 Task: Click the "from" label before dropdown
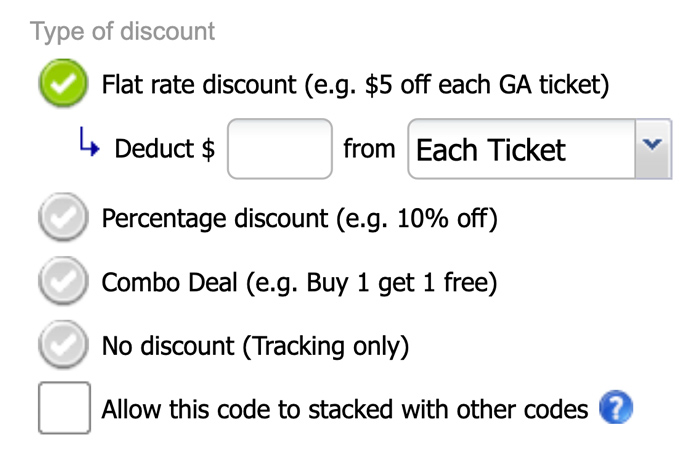coord(369,149)
